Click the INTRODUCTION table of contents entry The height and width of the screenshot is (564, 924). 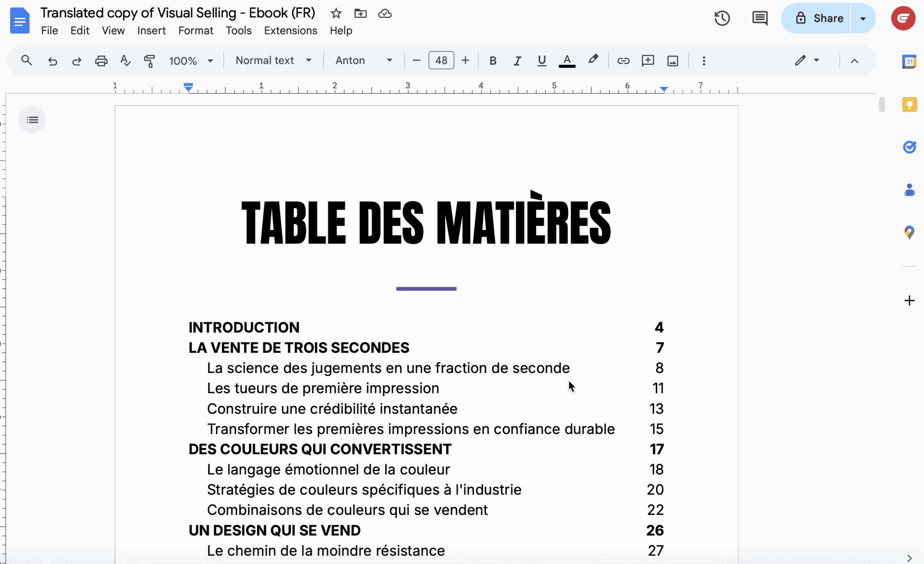(244, 327)
